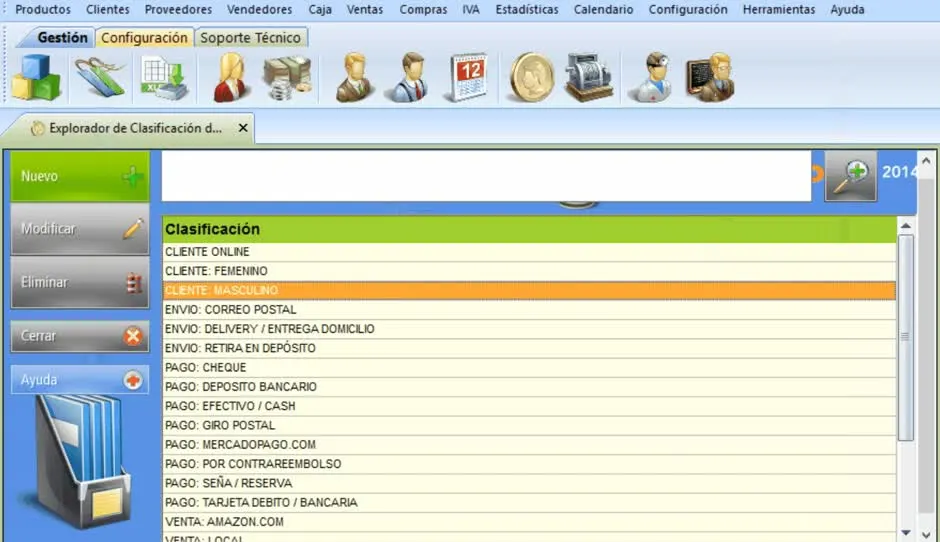
Task: Select the ENVIO: CORREO POSTAL row
Action: tap(529, 309)
